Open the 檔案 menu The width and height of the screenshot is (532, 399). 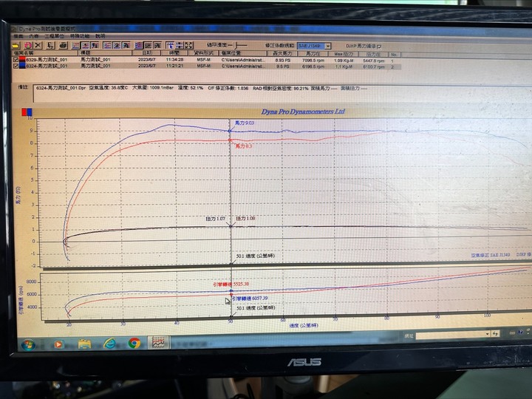pos(18,36)
